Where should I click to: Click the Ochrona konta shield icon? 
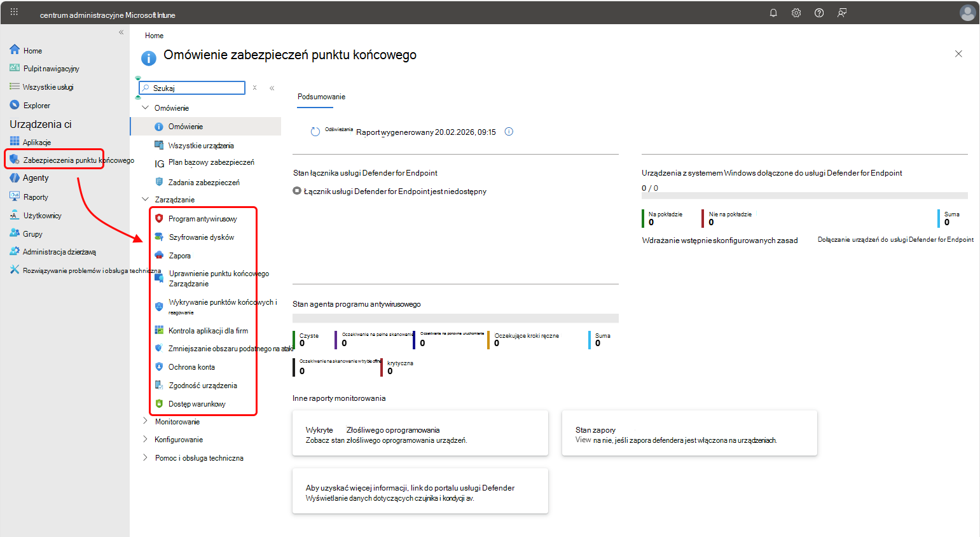[159, 366]
